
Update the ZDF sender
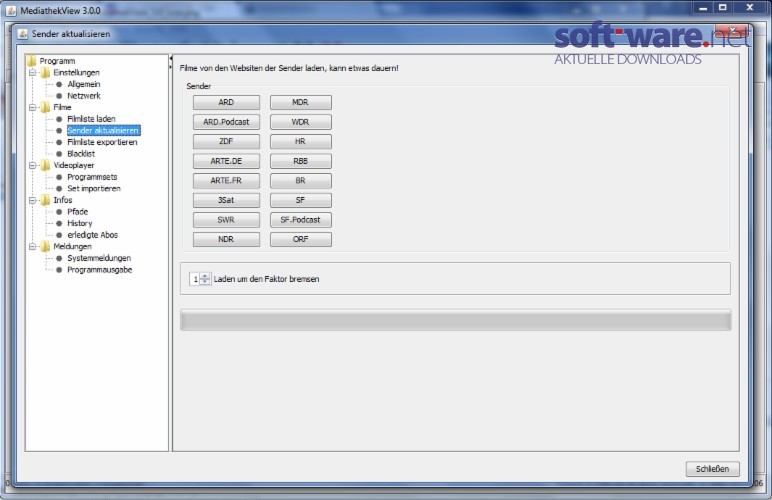226,141
